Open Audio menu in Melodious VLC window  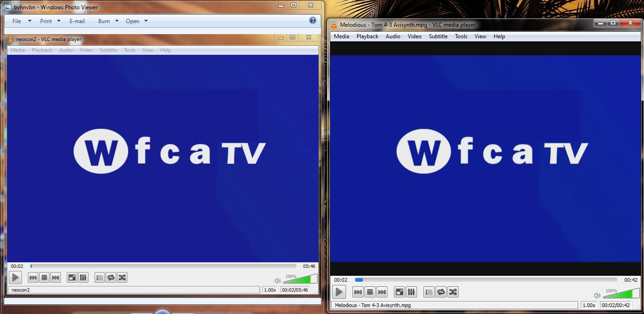click(x=393, y=36)
